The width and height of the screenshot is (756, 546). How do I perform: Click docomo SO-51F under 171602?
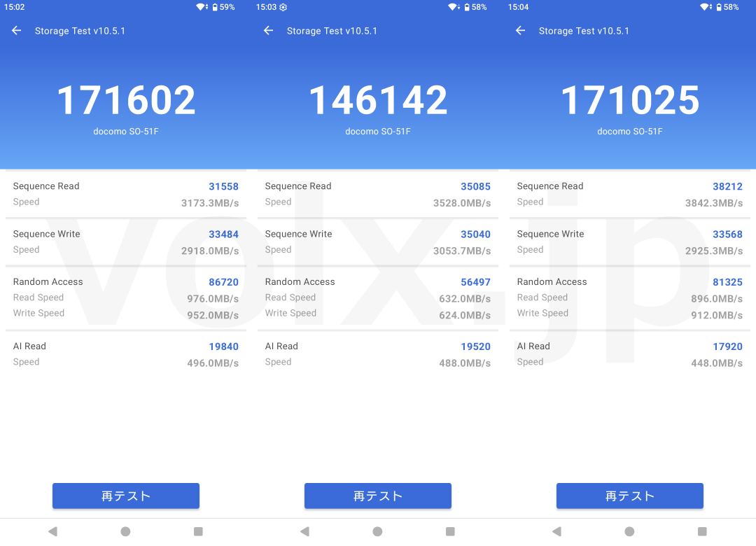[126, 131]
